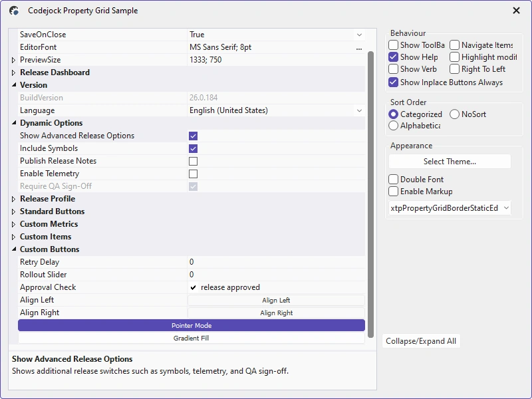This screenshot has width=532, height=399.
Task: Click the Codejock app icon in title bar
Action: point(14,11)
